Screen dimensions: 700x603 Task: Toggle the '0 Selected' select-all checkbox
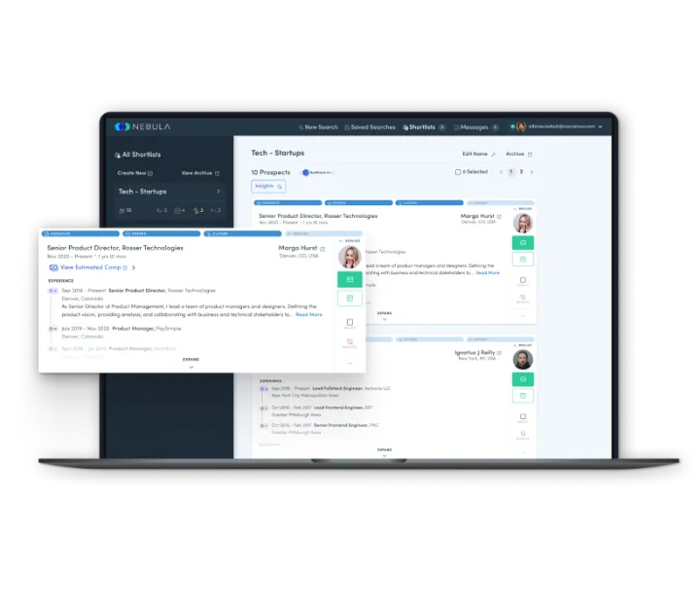coord(459,172)
